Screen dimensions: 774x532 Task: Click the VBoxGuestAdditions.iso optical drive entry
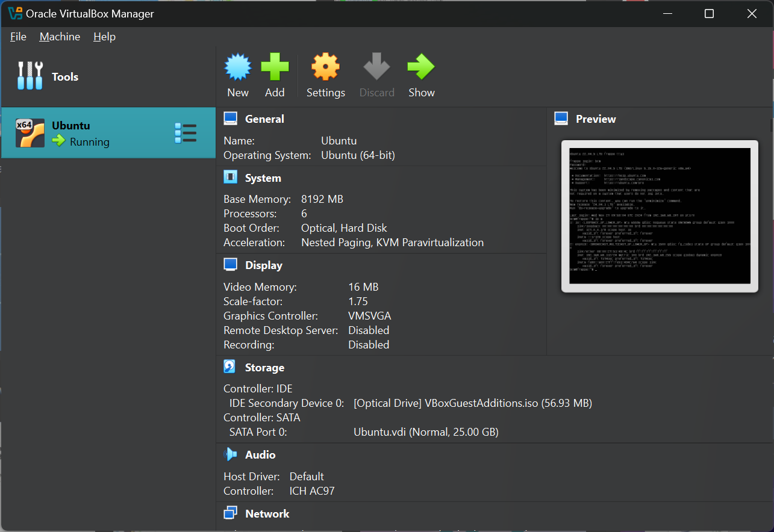[473, 403]
